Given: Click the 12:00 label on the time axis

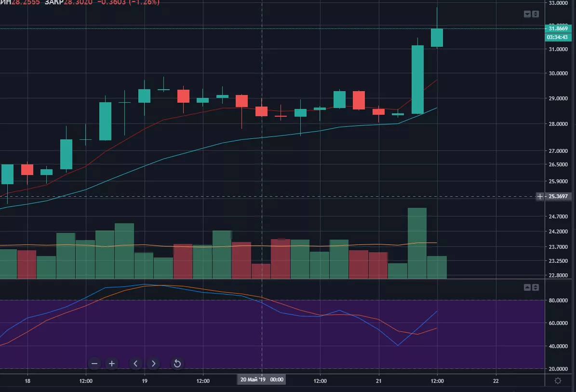Looking at the screenshot, I should [202, 380].
